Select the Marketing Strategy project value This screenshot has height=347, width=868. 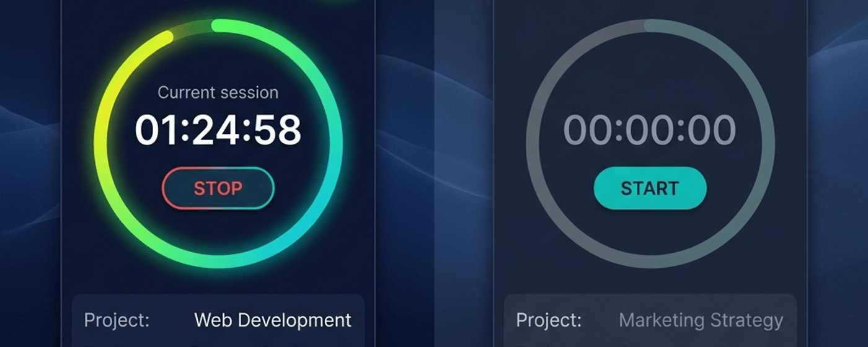tap(701, 320)
